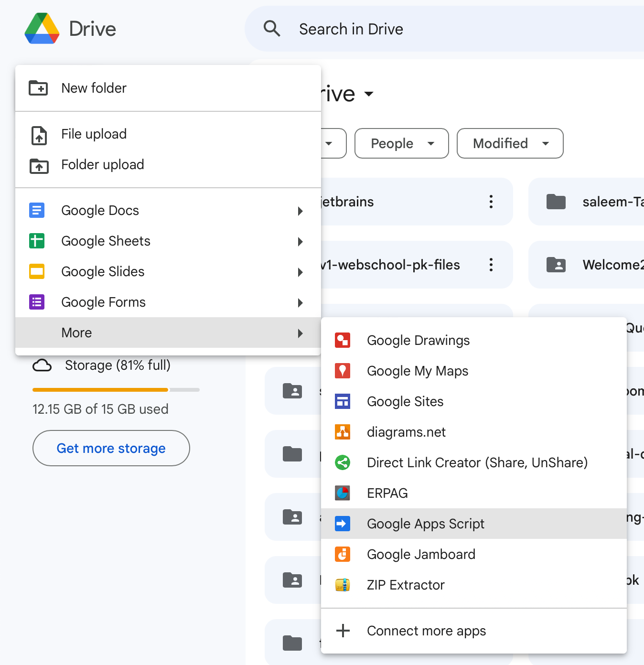The width and height of the screenshot is (644, 665).
Task: Open the three-dot menu for the jetbrains folder
Action: click(491, 202)
